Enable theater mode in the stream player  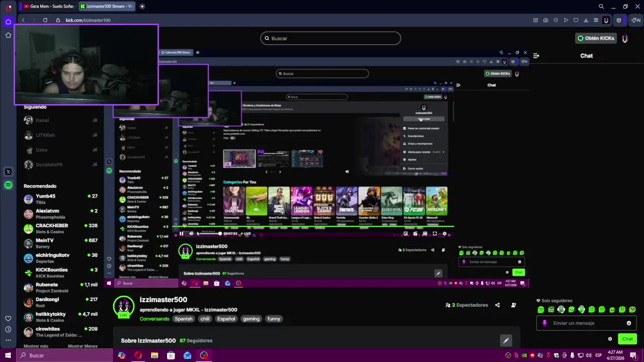(425, 233)
